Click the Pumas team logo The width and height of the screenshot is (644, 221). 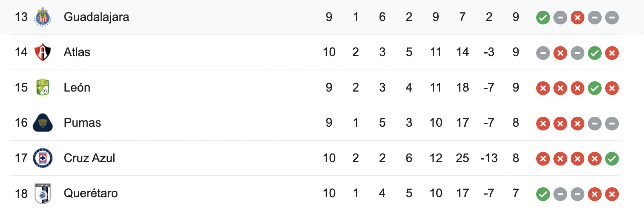43,123
